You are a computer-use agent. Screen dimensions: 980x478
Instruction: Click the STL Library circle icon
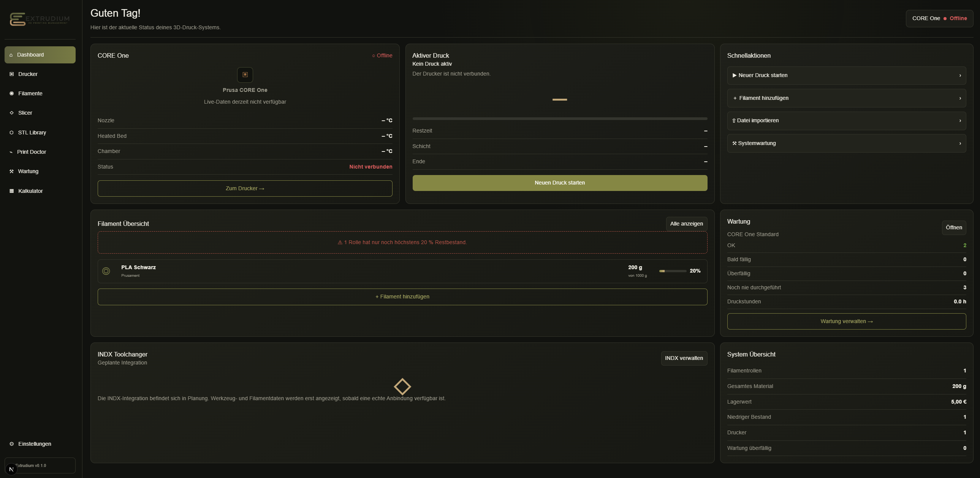coord(11,133)
